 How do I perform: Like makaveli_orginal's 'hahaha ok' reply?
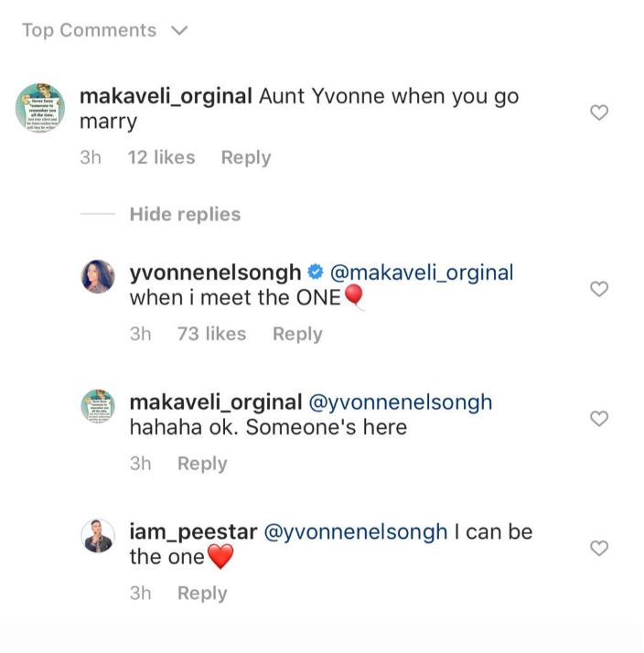click(x=598, y=419)
